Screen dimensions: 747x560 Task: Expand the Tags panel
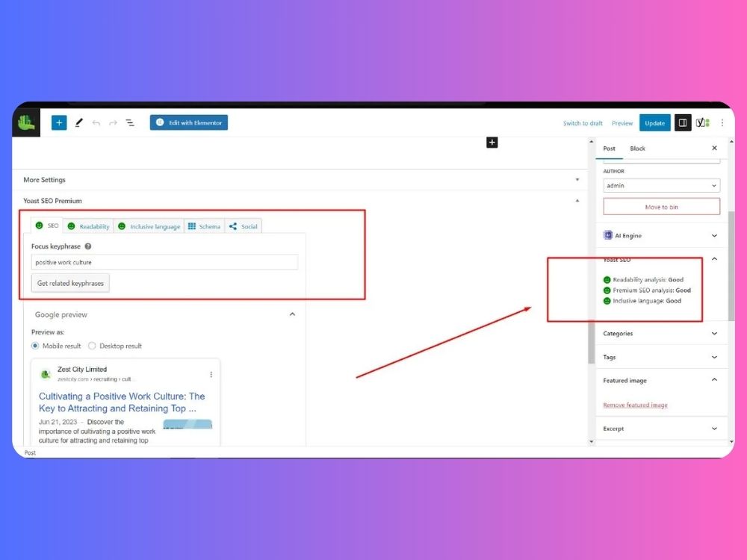(714, 357)
